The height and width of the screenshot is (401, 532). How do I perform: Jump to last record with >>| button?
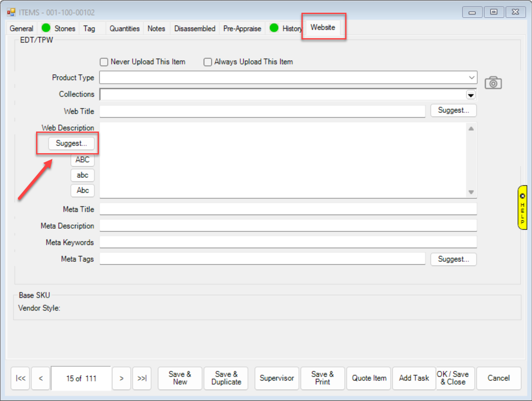tap(142, 378)
